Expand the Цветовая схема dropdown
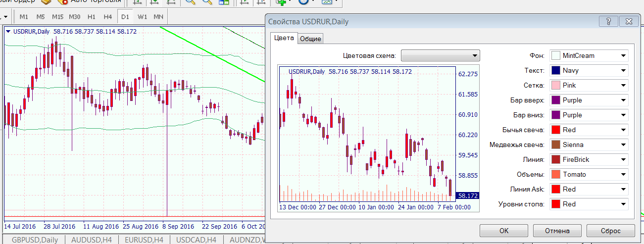Viewport: 644px width, 244px height. click(440, 55)
